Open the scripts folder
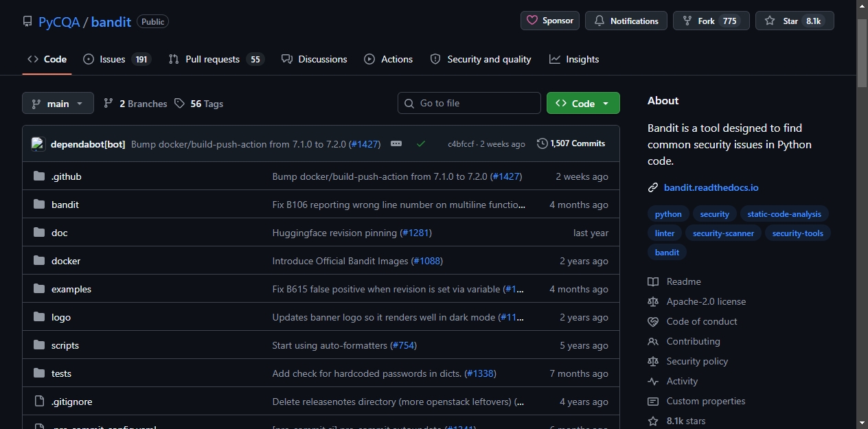 click(65, 345)
